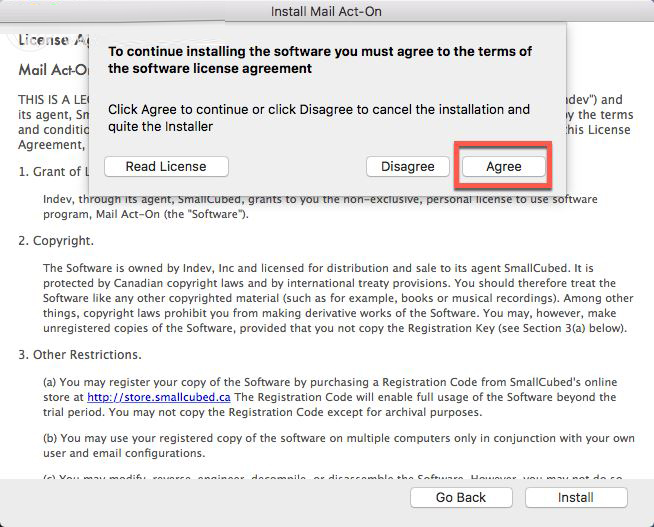This screenshot has height=527, width=654.
Task: Click the paragraph starting 'Indev, through its agent'
Action: [x=320, y=206]
